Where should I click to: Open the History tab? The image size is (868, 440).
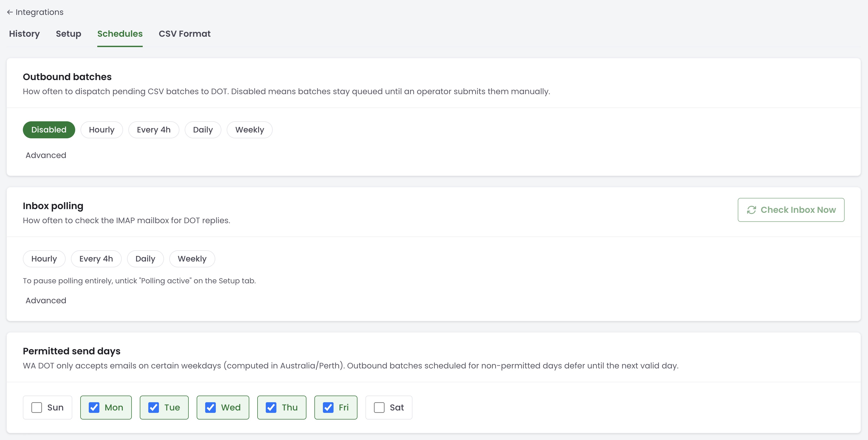tap(24, 34)
